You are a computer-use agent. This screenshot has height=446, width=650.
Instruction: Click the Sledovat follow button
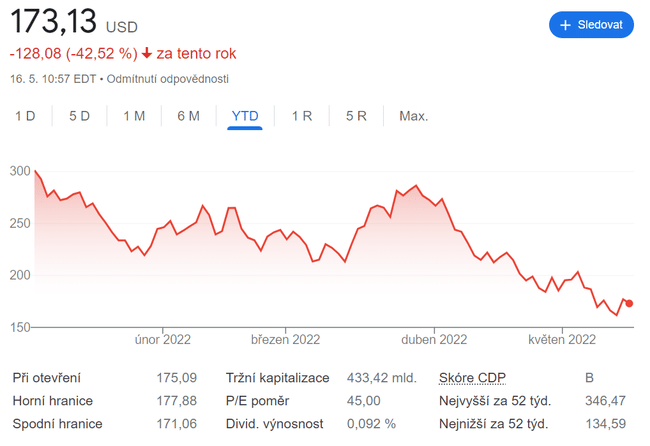591,25
